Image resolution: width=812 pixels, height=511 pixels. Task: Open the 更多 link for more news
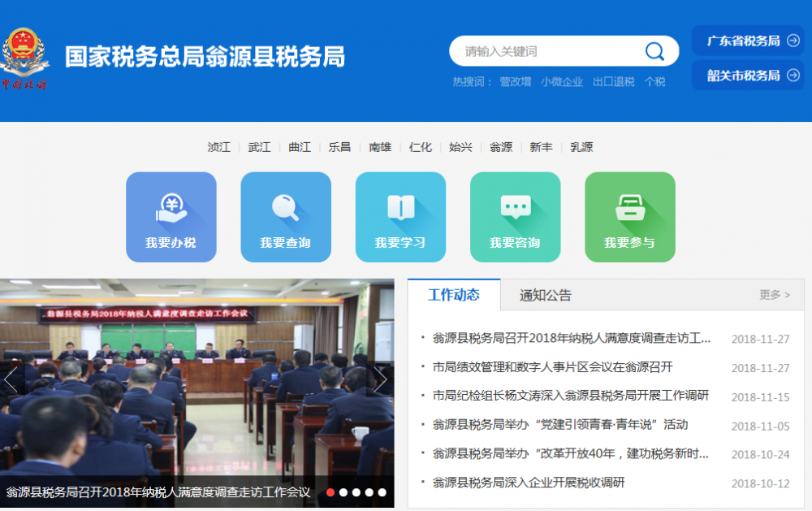click(776, 295)
